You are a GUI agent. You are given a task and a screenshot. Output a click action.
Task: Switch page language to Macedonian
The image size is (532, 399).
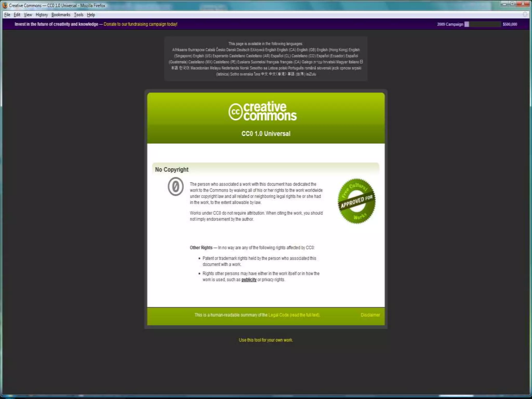click(x=199, y=68)
